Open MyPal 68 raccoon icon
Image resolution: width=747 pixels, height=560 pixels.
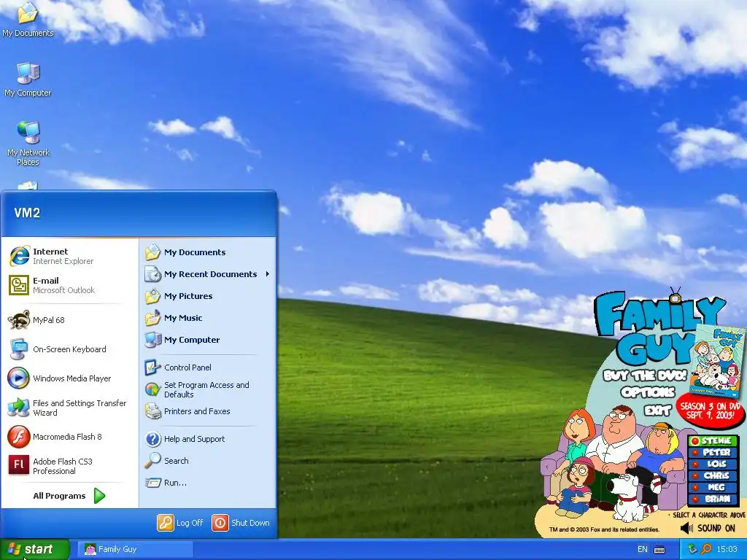[x=19, y=319]
